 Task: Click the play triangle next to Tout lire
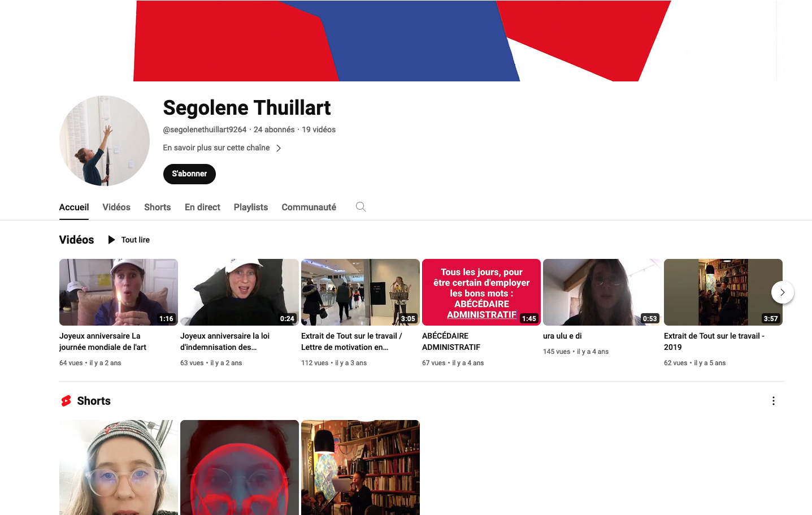click(111, 240)
